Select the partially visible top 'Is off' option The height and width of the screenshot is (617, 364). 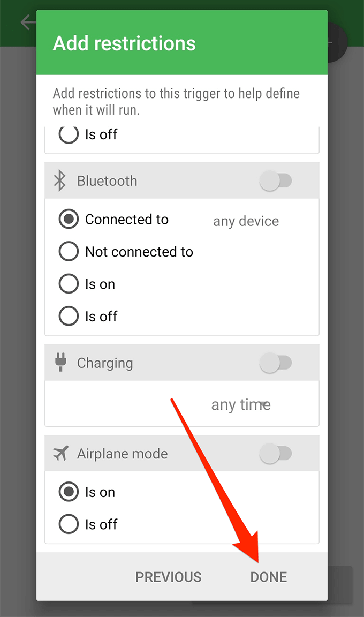[88, 134]
